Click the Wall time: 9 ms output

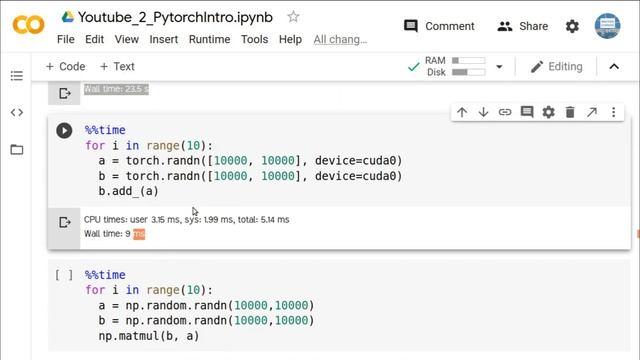(x=114, y=234)
